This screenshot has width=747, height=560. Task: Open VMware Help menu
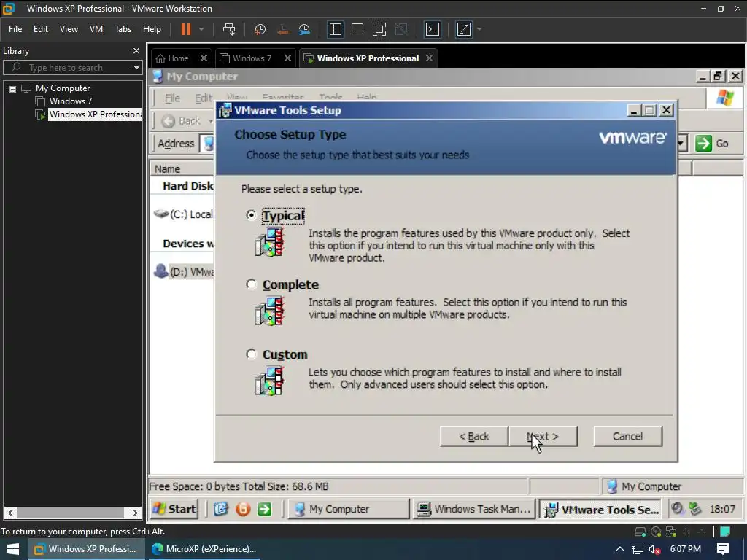(x=152, y=29)
